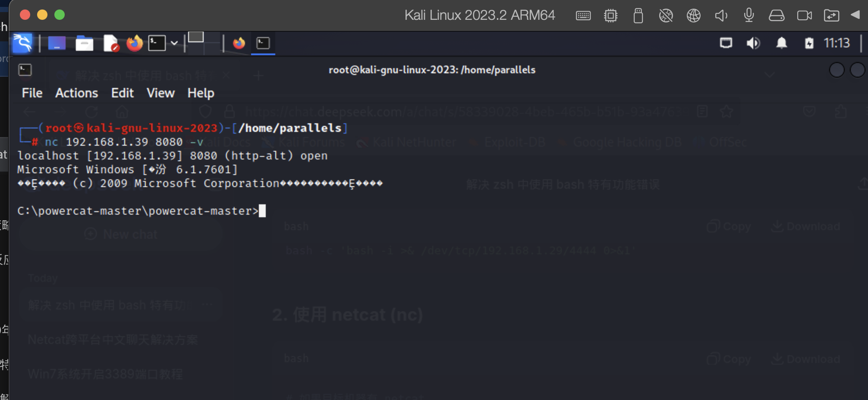This screenshot has width=868, height=400.
Task: Open the File menu in the terminal
Action: point(32,93)
